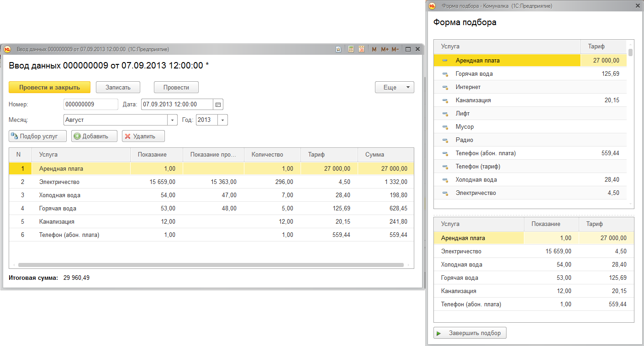Click Завершить подбор button
Screen dimensions: 644x346
pyautogui.click(x=470, y=333)
